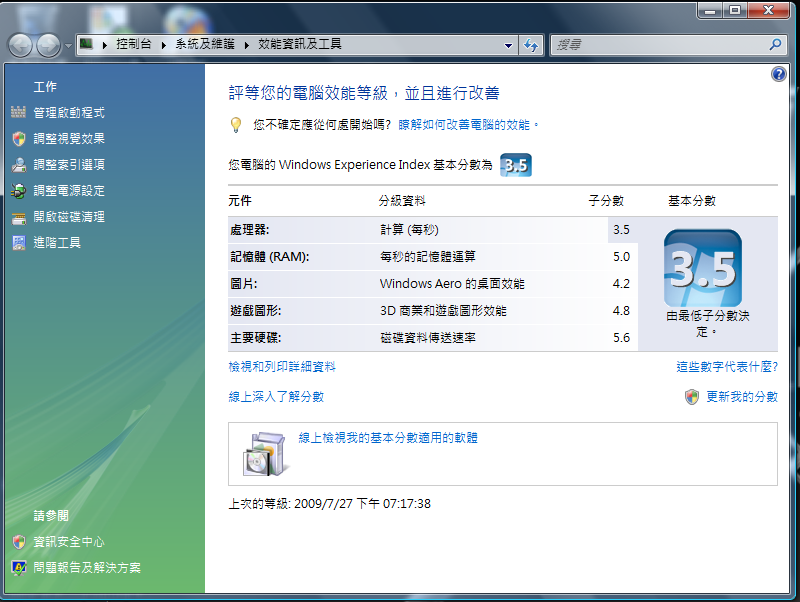Screen dimensions: 800x602
Task: Click the Forward navigation arrow button
Action: click(x=48, y=46)
